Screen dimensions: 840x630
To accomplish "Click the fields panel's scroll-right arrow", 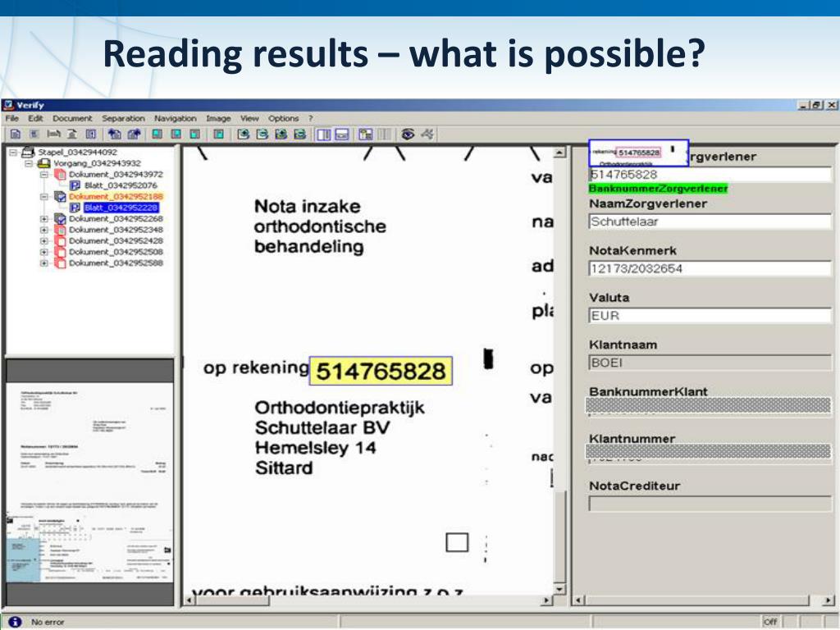I will (x=829, y=601).
